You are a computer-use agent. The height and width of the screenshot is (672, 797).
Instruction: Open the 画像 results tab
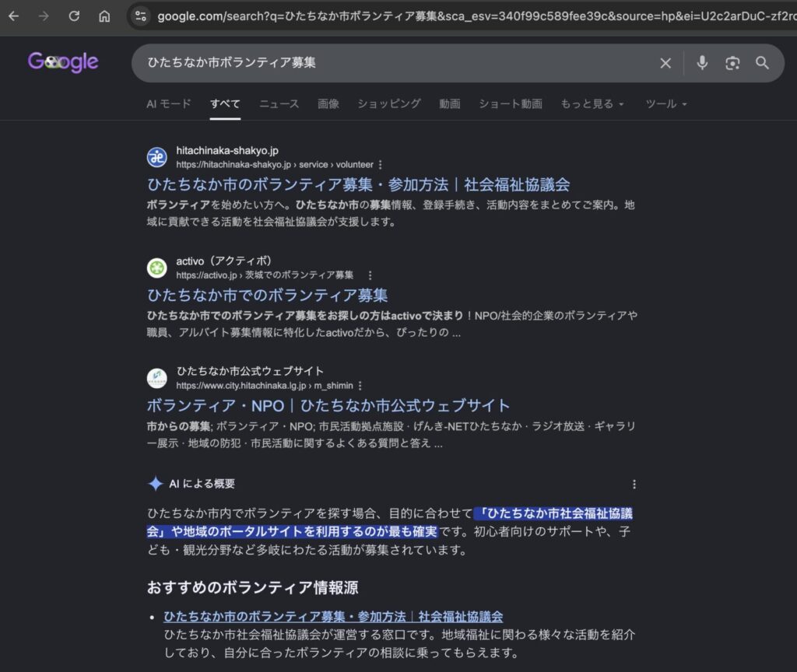(328, 103)
